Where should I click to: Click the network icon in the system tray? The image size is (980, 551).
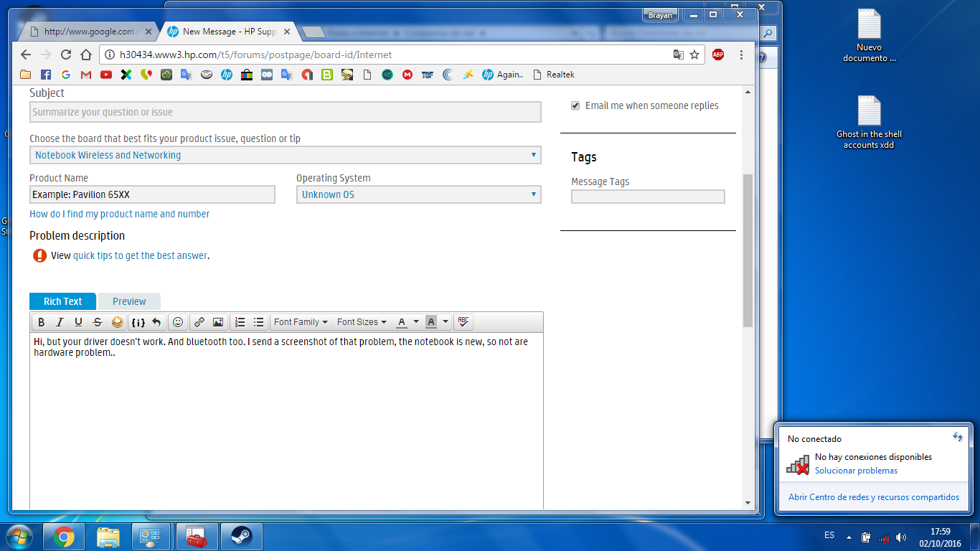tap(884, 537)
